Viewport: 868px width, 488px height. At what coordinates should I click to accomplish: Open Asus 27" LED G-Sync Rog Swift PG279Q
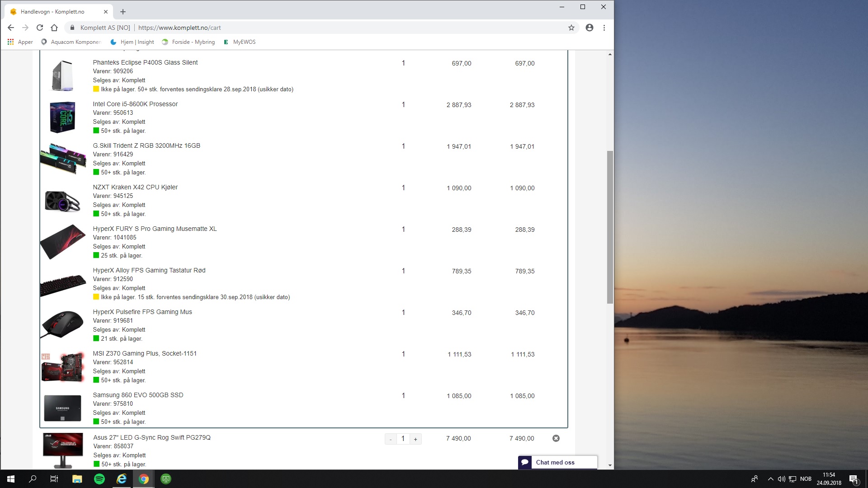(152, 437)
